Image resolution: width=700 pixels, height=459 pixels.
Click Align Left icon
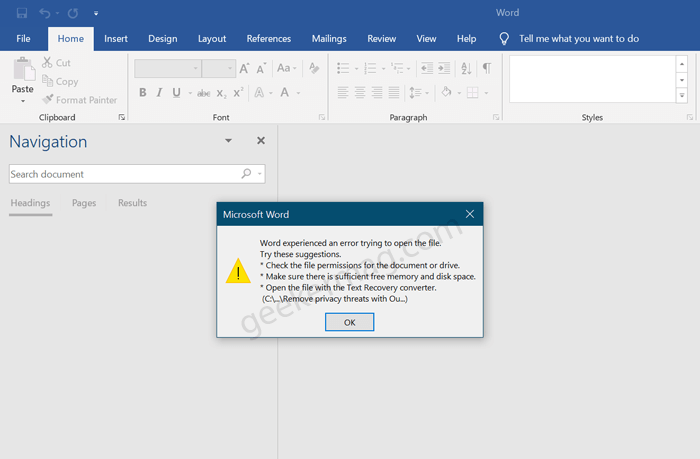(342, 92)
